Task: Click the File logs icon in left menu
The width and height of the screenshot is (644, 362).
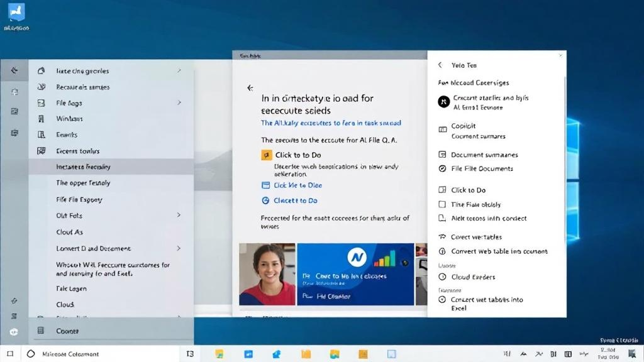Action: (x=42, y=103)
